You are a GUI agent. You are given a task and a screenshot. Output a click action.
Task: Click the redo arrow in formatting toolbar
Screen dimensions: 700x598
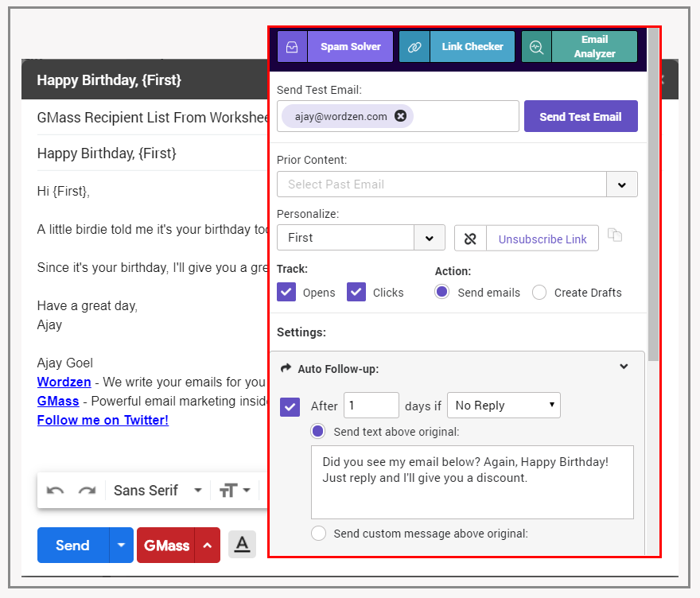coord(87,491)
